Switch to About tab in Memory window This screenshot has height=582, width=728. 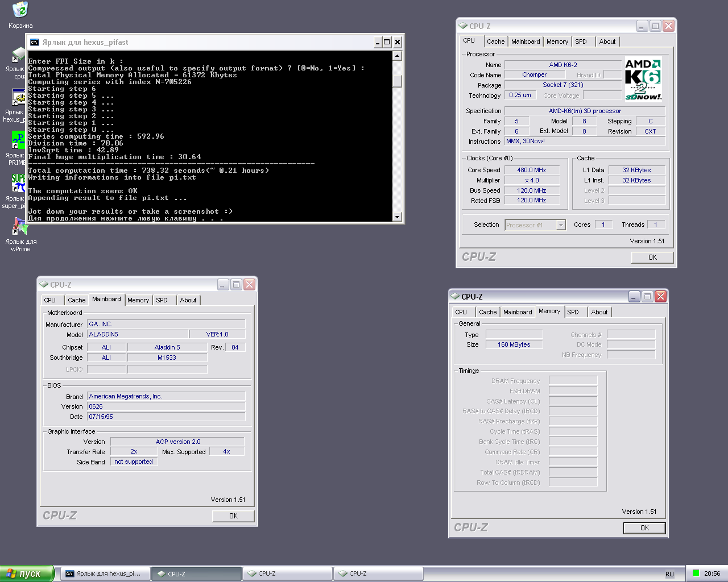click(x=599, y=312)
